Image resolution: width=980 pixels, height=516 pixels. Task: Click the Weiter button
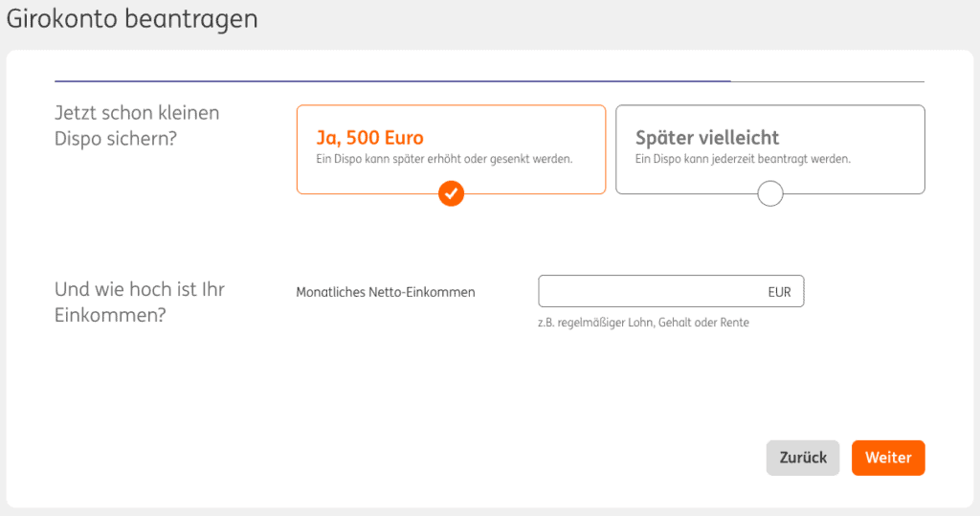[888, 458]
